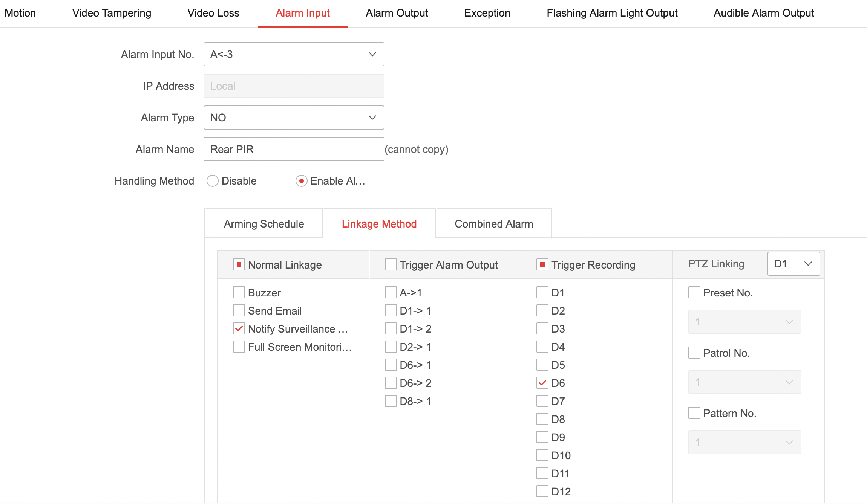867x504 pixels.
Task: Toggle Full Screen Monitoring checkbox
Action: (x=238, y=346)
